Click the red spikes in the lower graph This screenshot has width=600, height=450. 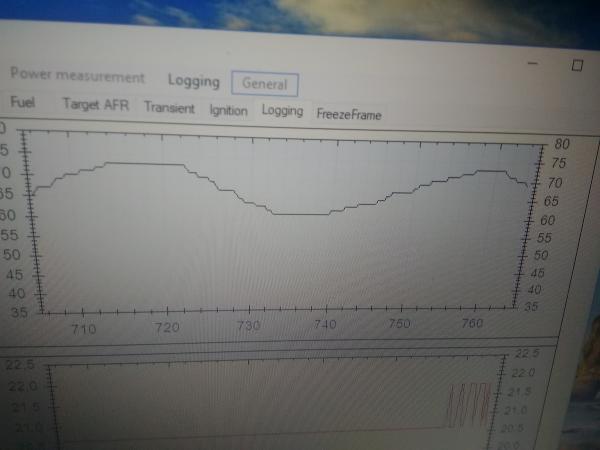[470, 405]
